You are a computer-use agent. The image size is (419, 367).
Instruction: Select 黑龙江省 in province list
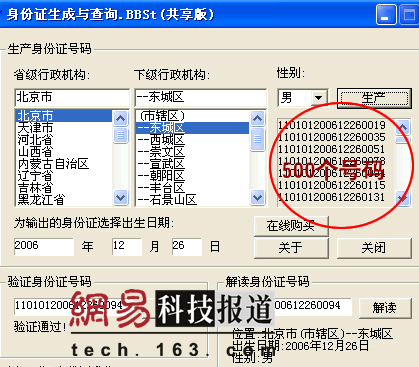[64, 200]
